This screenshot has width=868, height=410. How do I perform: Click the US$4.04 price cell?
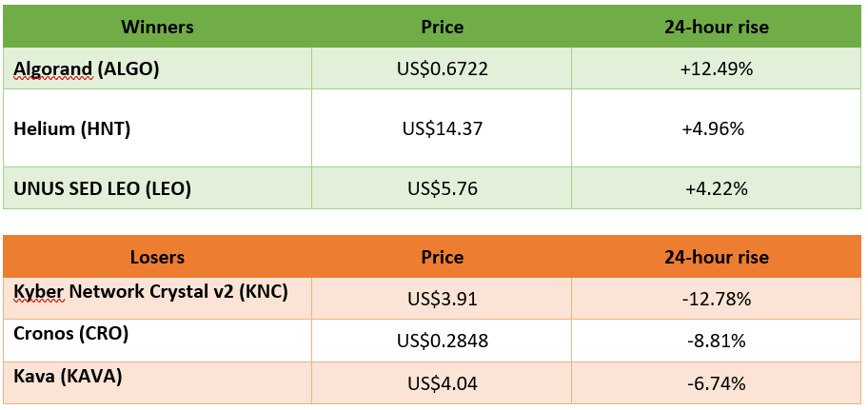tap(442, 382)
